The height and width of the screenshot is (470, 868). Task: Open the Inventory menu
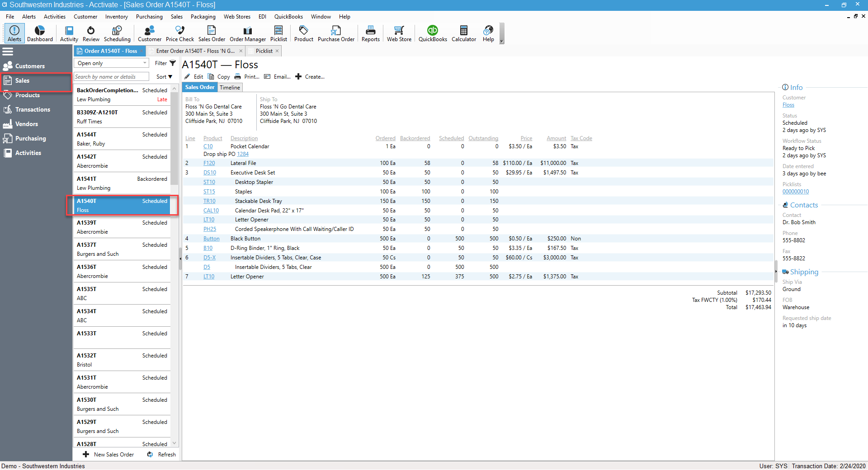[117, 17]
